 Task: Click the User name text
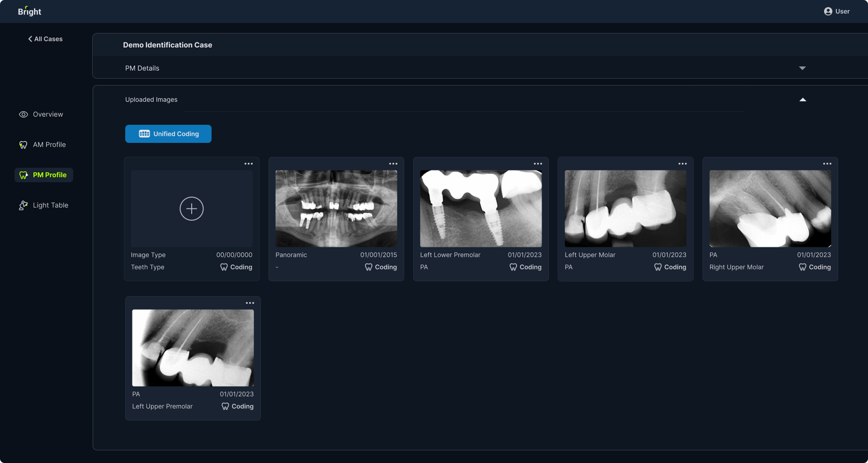[842, 11]
